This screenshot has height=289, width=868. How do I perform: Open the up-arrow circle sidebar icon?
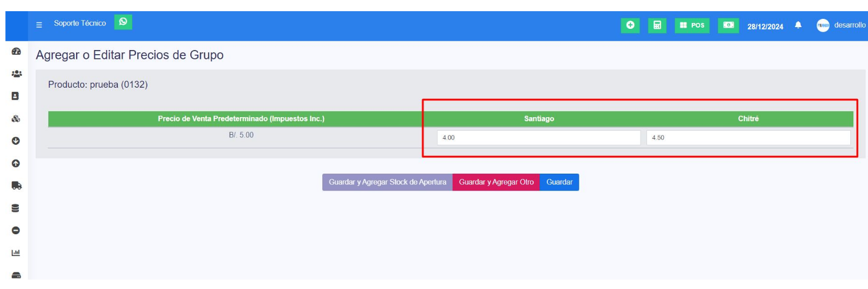[x=16, y=163]
